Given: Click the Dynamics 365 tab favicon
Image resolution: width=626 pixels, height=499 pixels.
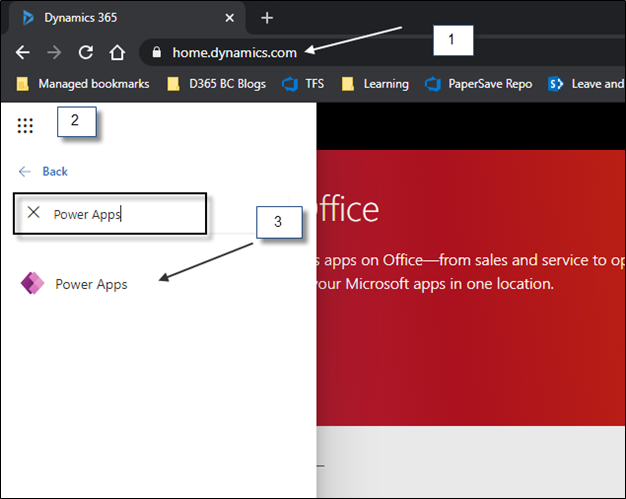Looking at the screenshot, I should tap(28, 18).
